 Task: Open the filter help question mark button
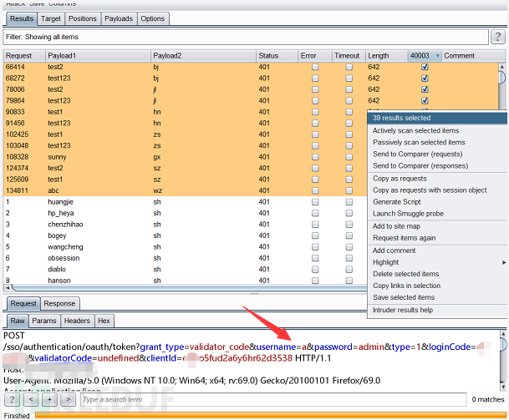tap(497, 37)
